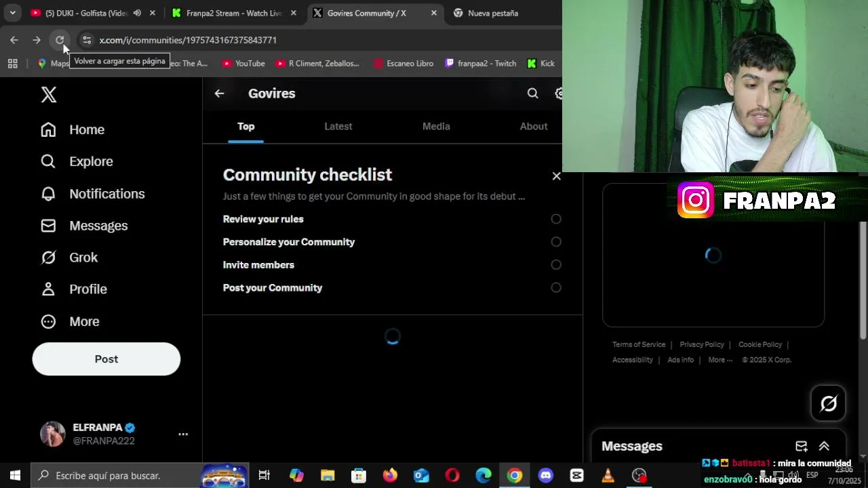Screen dimensions: 868x488
Task: Click the Review your rules item
Action: coord(263,219)
